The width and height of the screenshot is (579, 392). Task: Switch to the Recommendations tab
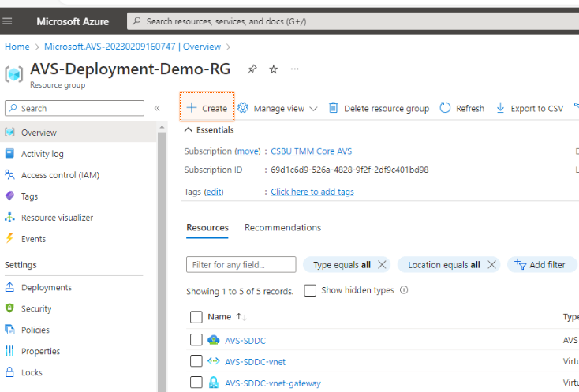click(283, 227)
